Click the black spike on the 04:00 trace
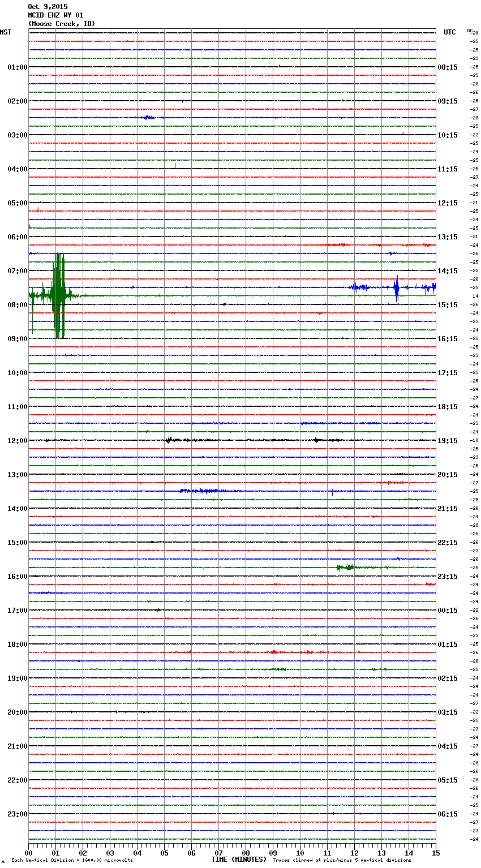The image size is (481, 868). 175,166
